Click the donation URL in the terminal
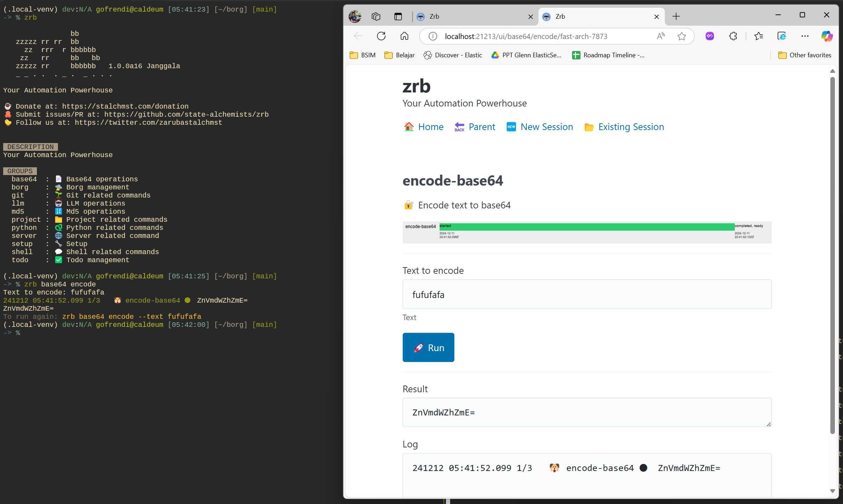 pyautogui.click(x=125, y=106)
